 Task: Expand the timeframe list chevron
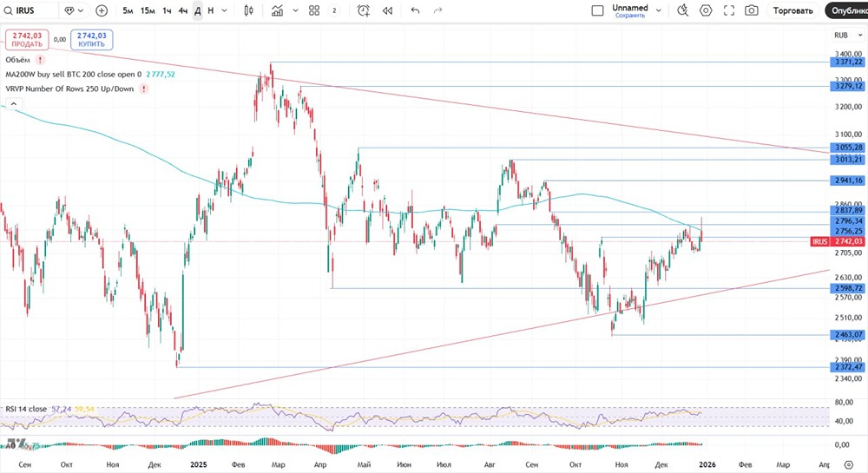(x=224, y=10)
